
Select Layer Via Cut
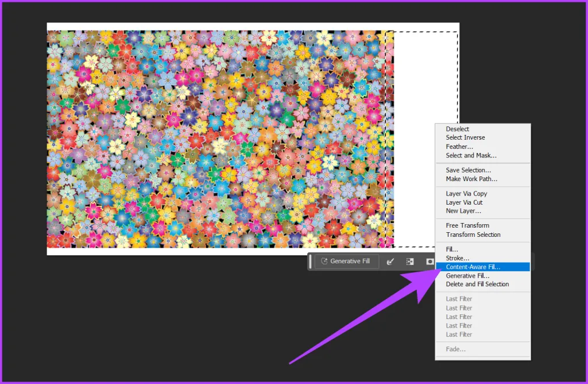coord(464,202)
